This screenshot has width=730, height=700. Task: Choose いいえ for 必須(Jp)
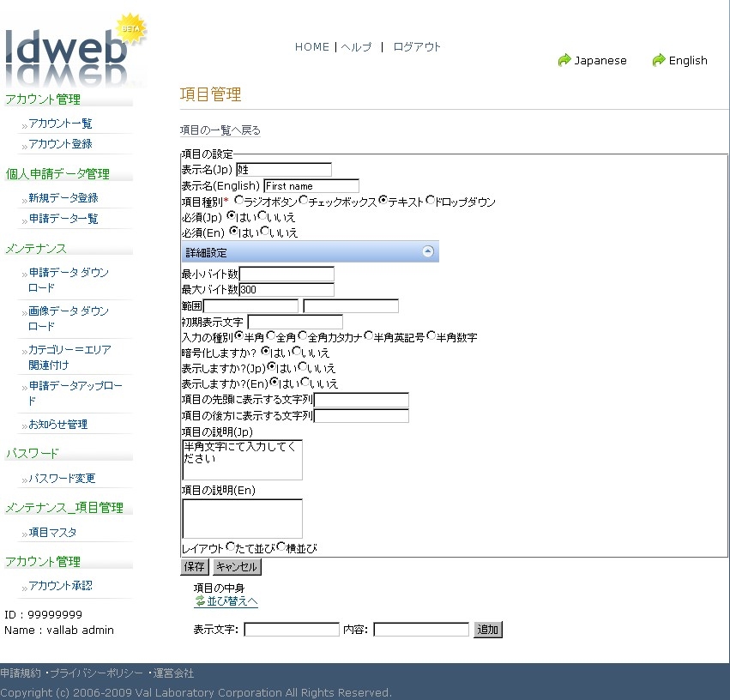[x=262, y=215]
